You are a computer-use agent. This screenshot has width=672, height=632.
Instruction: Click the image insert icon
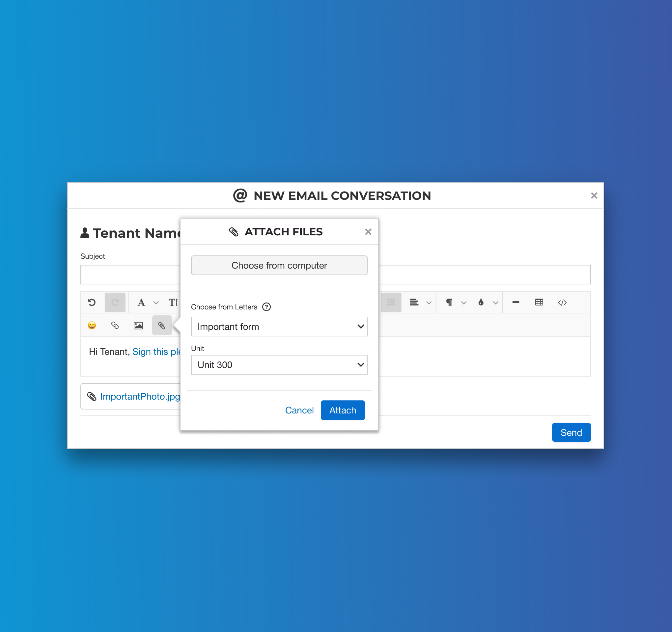coord(138,324)
